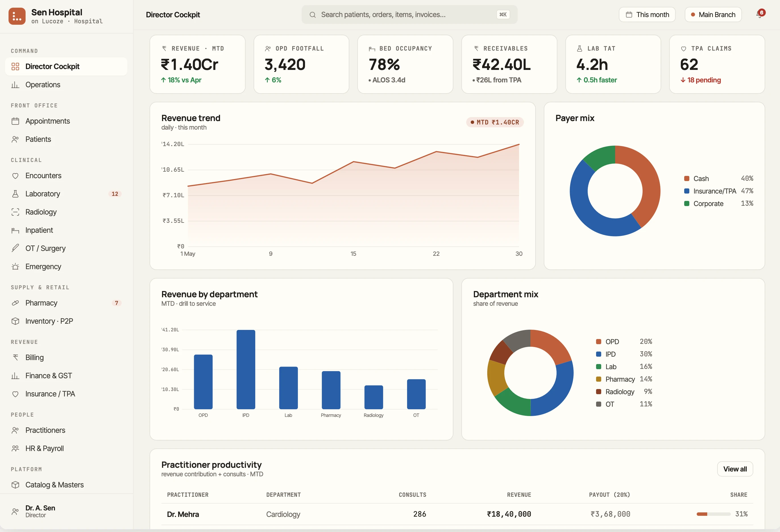Click the calendar icon in This month

coord(629,14)
